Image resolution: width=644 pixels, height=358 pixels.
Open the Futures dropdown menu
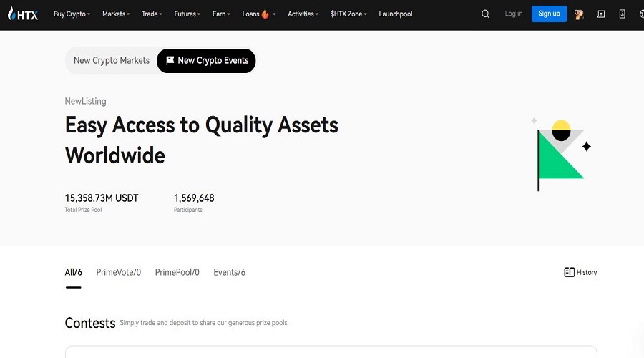pos(187,14)
